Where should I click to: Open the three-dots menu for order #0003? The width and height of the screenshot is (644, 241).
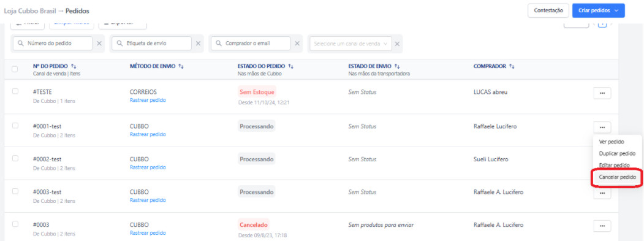click(x=602, y=226)
